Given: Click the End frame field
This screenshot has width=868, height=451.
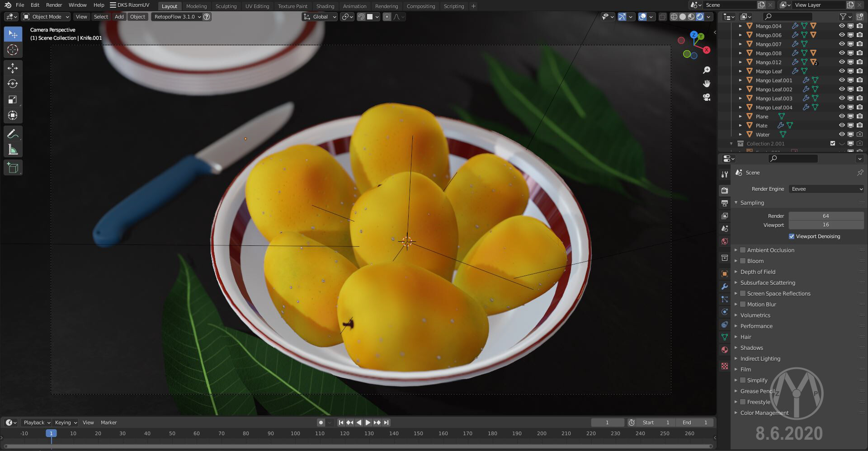Looking at the screenshot, I should pyautogui.click(x=695, y=423).
